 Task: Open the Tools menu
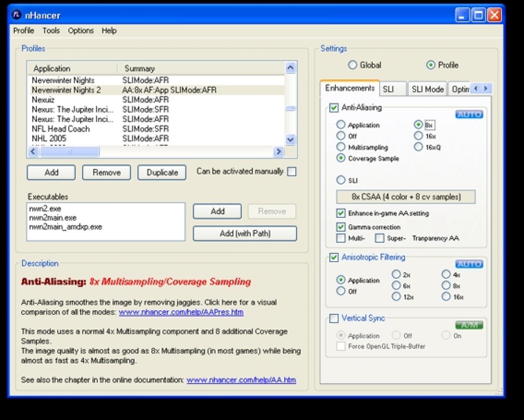(x=51, y=31)
